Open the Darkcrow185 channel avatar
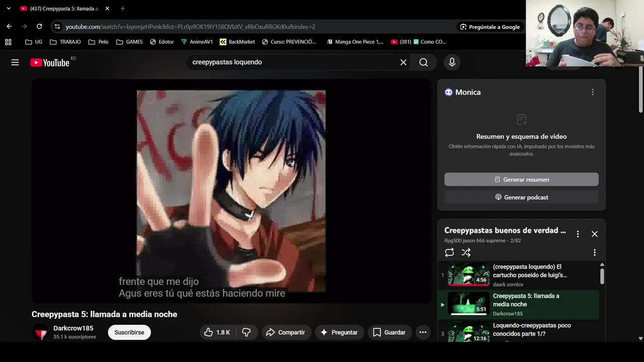644x362 pixels. click(x=41, y=332)
